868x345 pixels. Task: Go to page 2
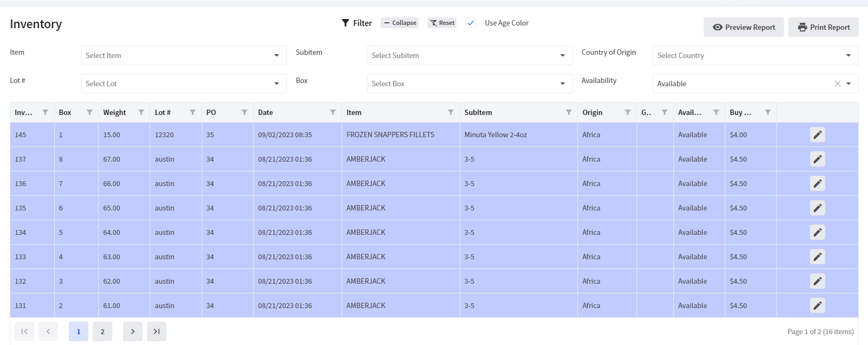[102, 331]
